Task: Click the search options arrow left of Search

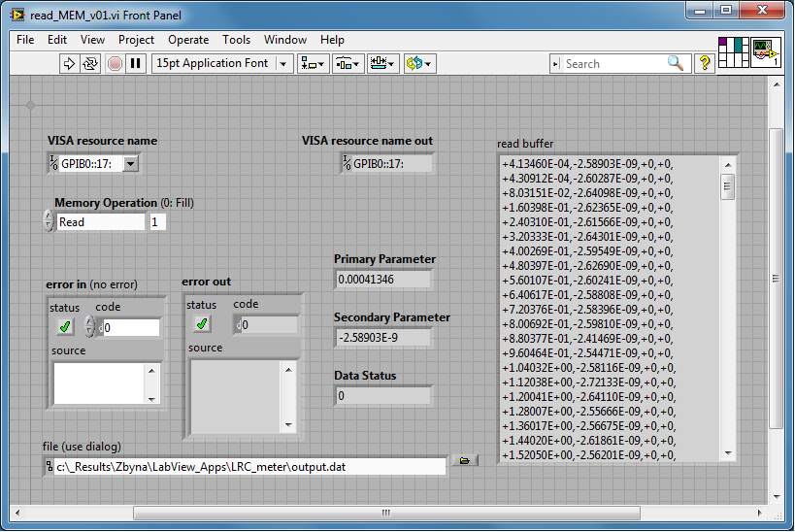Action: click(x=555, y=64)
